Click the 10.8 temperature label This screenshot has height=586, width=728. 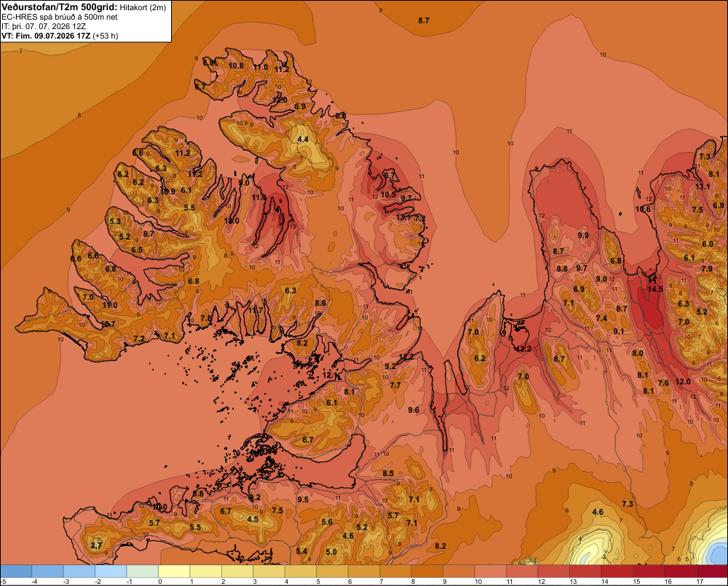coord(236,66)
